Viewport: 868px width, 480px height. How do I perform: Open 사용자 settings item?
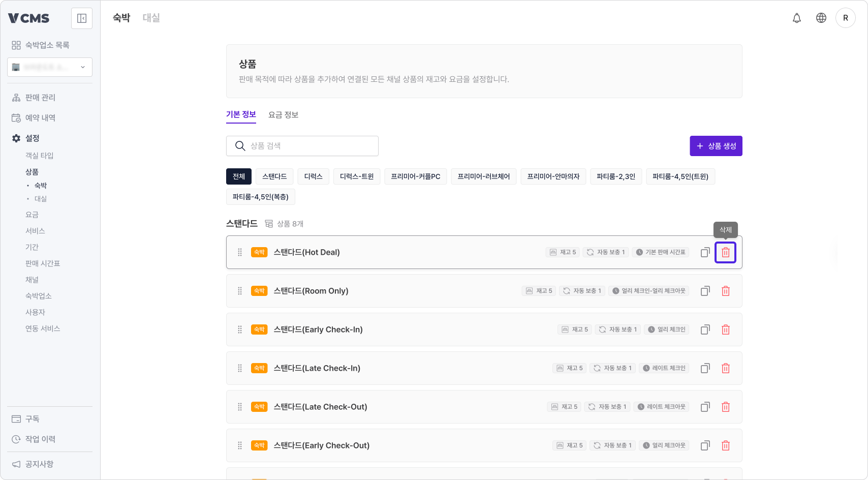coord(36,312)
